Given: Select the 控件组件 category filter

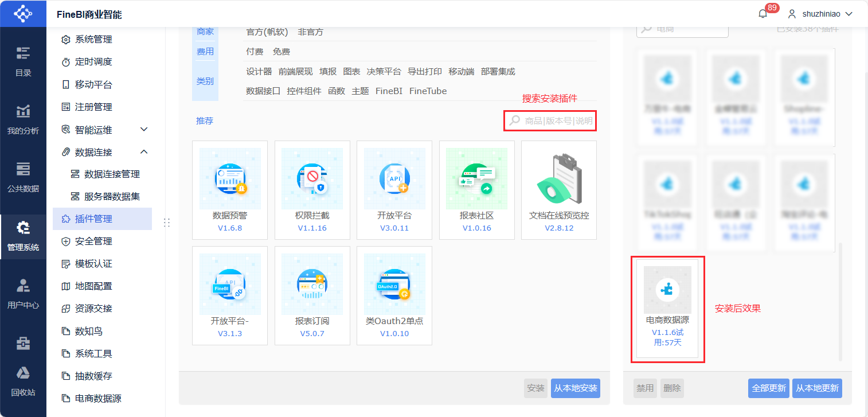Looking at the screenshot, I should (304, 91).
